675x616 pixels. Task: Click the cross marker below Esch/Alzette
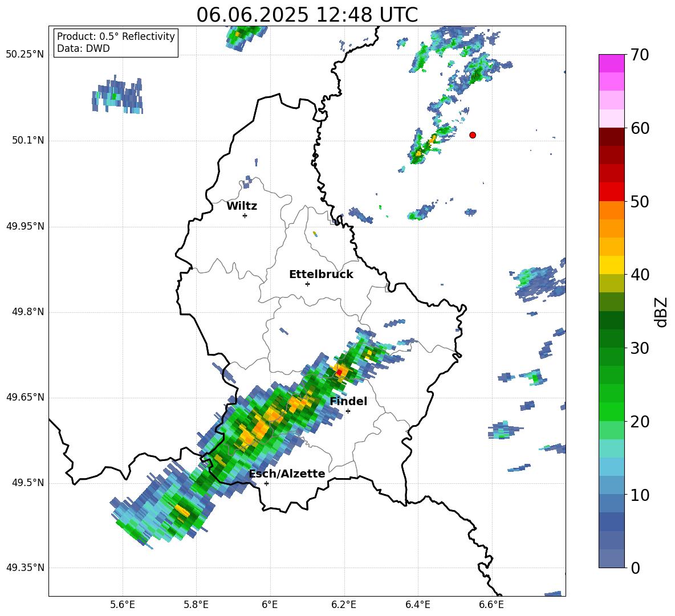(x=266, y=483)
